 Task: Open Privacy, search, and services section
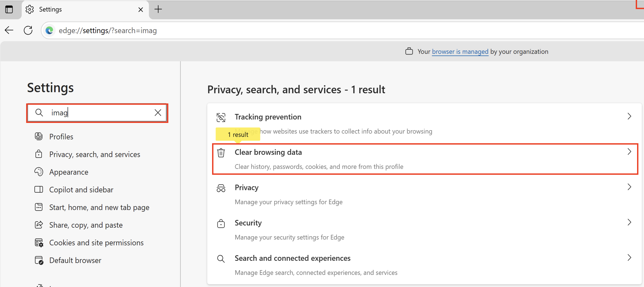pos(95,154)
